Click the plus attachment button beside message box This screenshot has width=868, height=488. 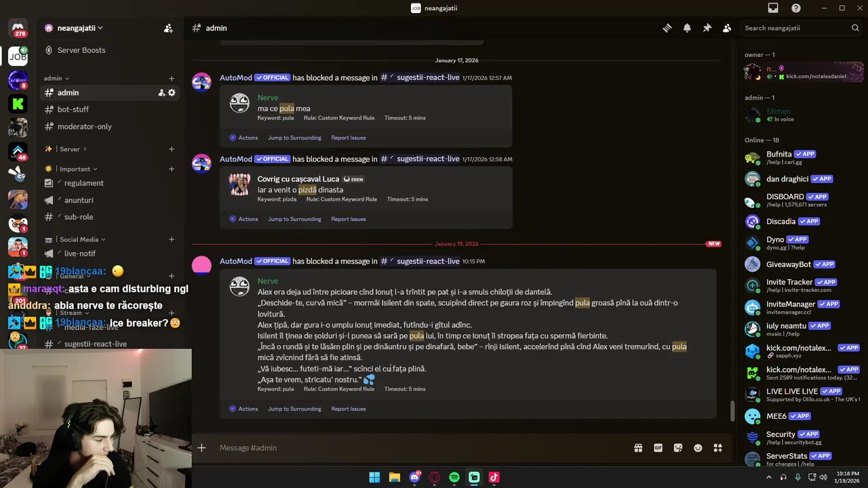pyautogui.click(x=201, y=448)
